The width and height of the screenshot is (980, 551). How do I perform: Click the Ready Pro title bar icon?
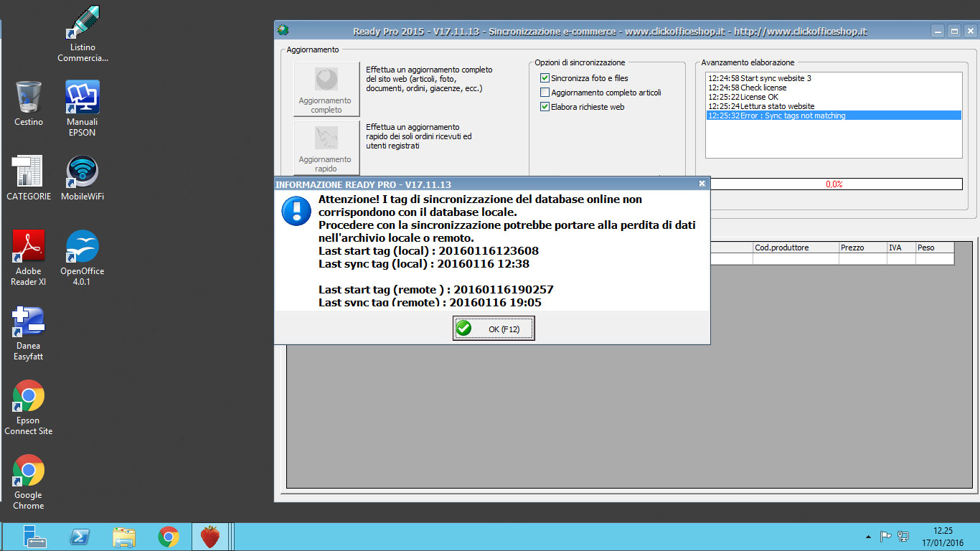284,30
